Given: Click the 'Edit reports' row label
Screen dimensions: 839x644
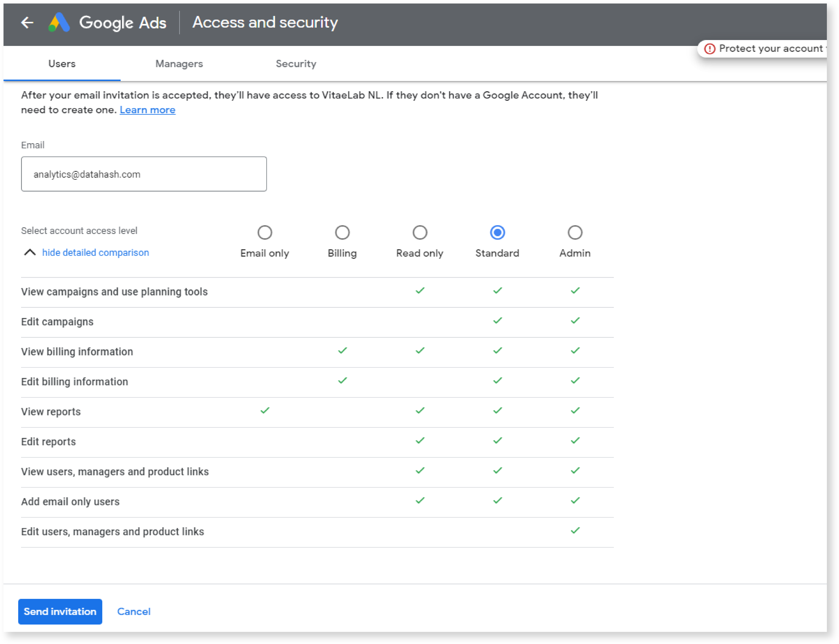Looking at the screenshot, I should 48,442.
